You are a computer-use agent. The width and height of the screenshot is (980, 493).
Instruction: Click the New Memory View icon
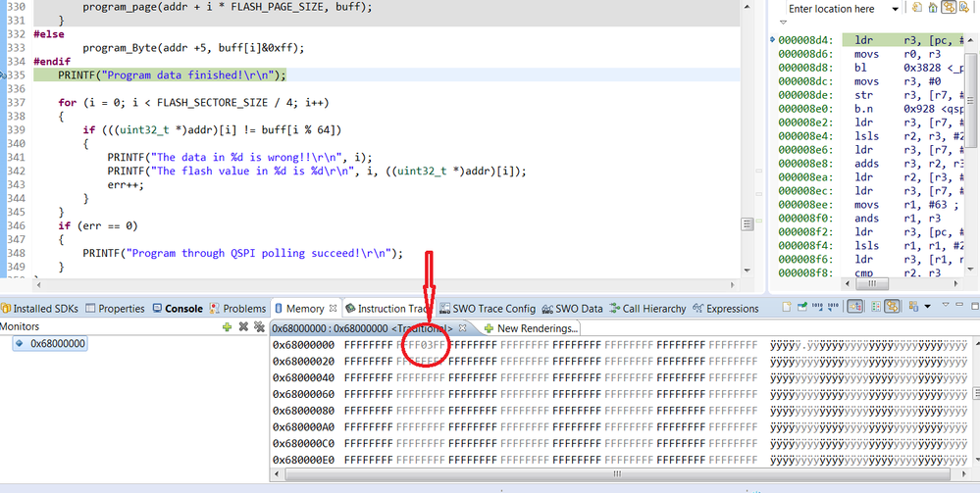click(786, 307)
